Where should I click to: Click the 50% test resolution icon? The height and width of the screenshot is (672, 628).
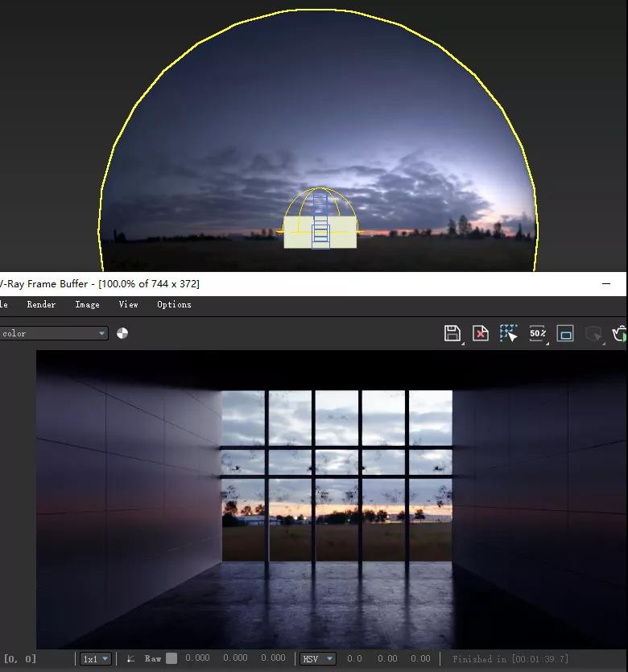(537, 333)
